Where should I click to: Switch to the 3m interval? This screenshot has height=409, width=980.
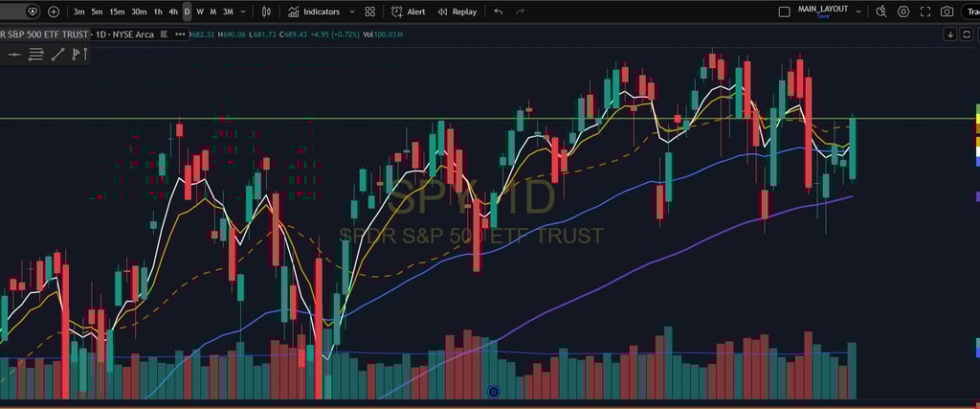tap(78, 11)
